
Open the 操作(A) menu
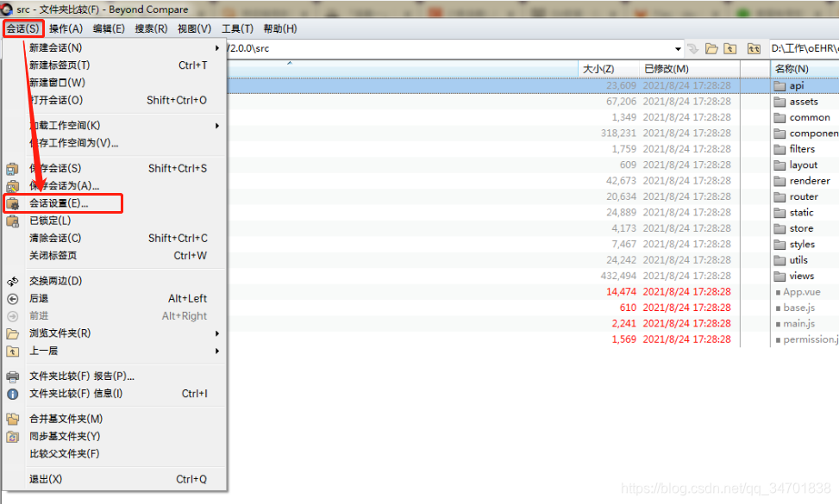tap(66, 28)
